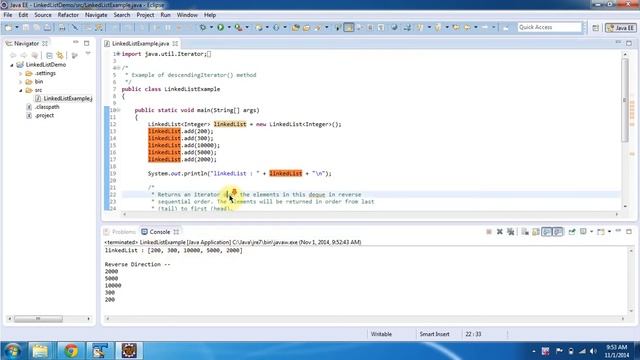
Task: Click the Terminate stop icon in Console
Action: (x=489, y=231)
